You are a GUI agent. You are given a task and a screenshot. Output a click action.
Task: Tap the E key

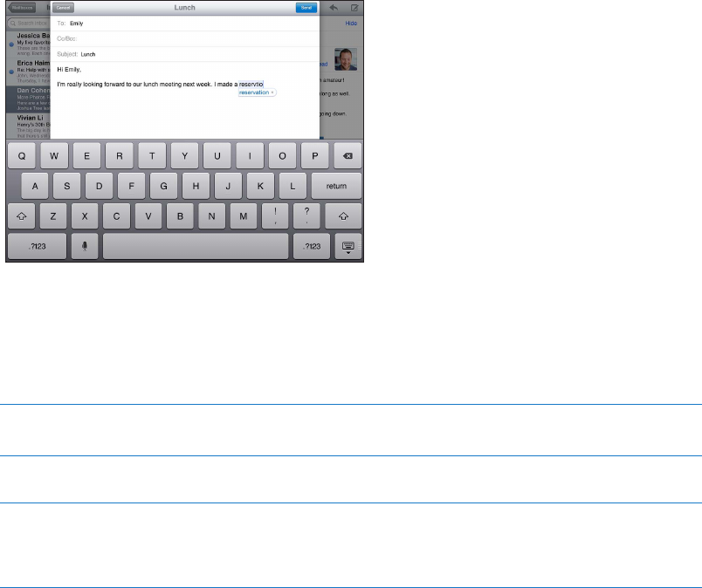coord(86,156)
